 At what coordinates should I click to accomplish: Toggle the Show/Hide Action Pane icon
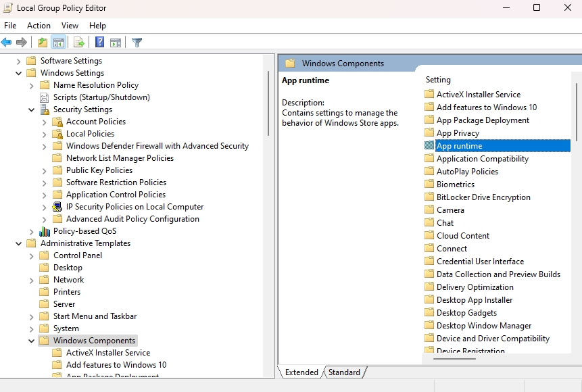coord(116,42)
